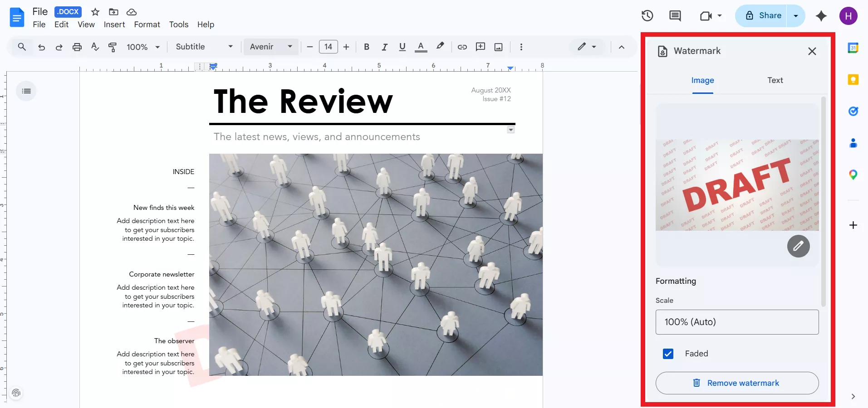
Task: Select the Print icon
Action: click(x=77, y=47)
